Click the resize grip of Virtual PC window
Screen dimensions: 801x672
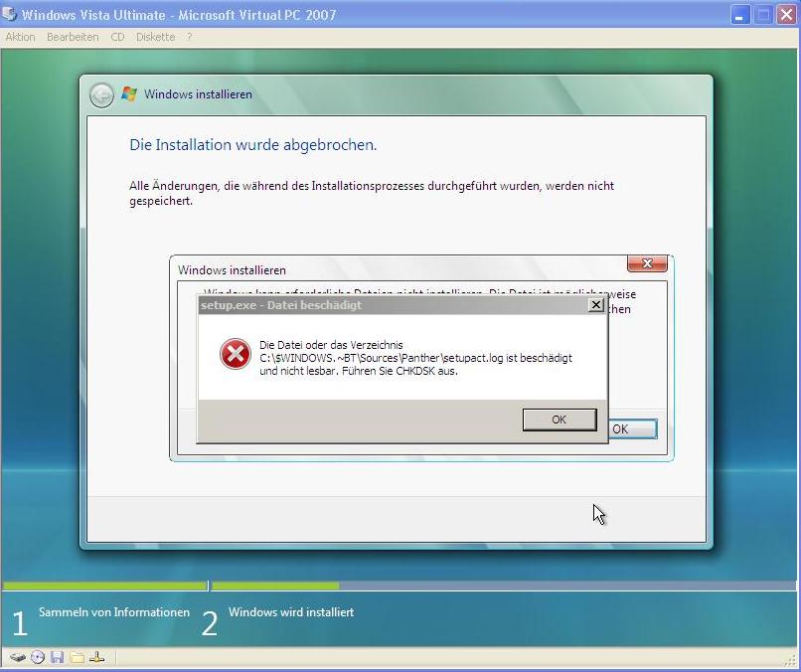point(792,659)
